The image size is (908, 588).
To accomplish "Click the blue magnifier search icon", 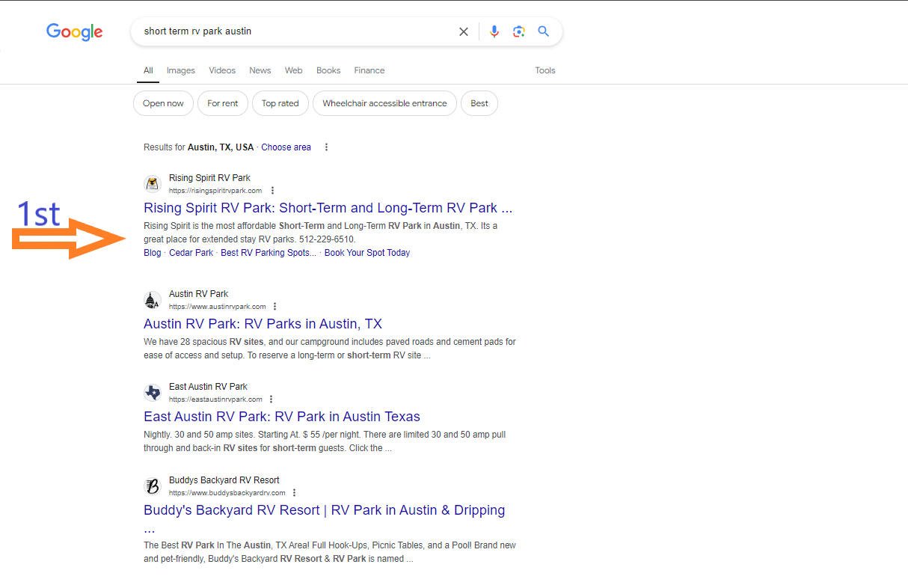I will click(x=544, y=31).
